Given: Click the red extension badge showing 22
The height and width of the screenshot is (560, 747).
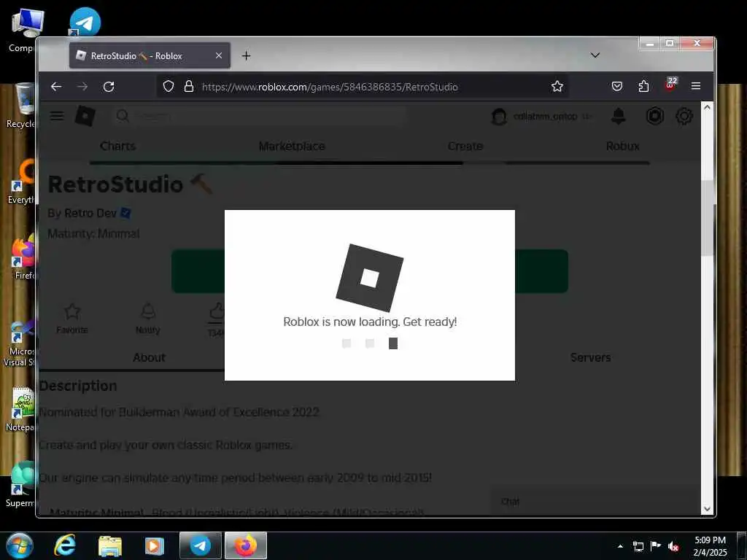Looking at the screenshot, I should coord(671,84).
